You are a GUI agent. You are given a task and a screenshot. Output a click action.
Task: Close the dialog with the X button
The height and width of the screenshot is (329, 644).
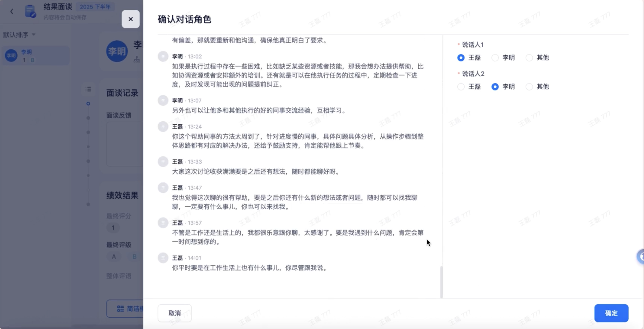[130, 19]
